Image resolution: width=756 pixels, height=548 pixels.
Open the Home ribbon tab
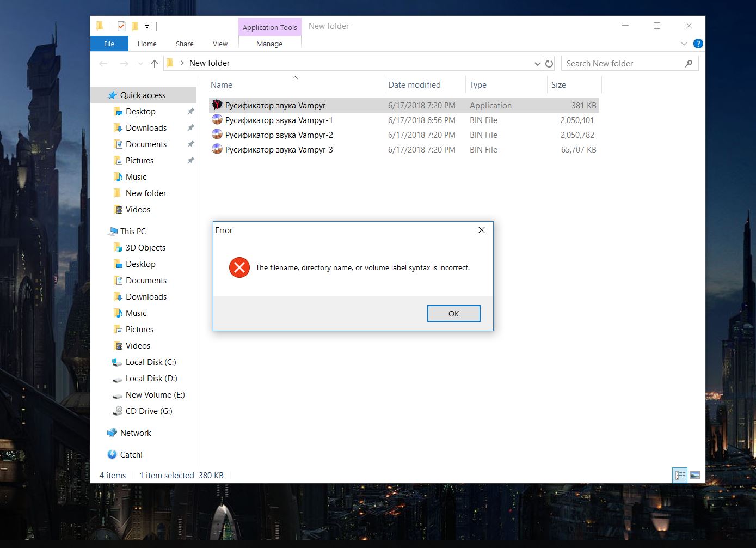point(147,44)
